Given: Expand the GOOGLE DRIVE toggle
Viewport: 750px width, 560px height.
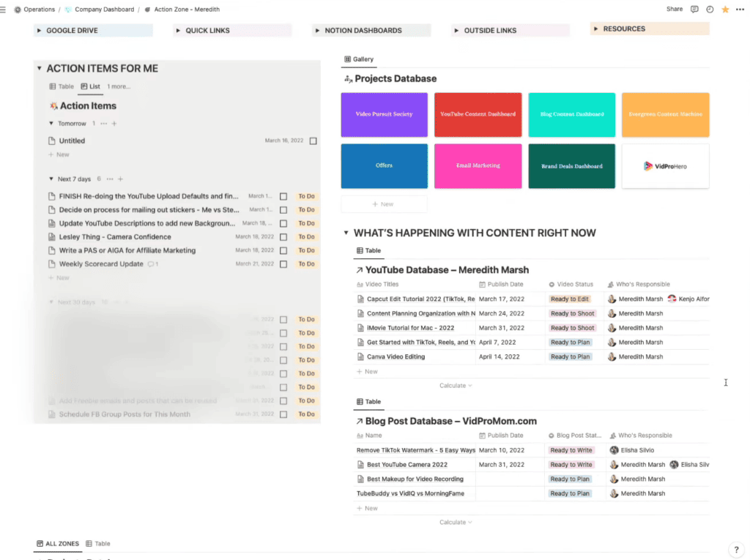Looking at the screenshot, I should coord(39,31).
